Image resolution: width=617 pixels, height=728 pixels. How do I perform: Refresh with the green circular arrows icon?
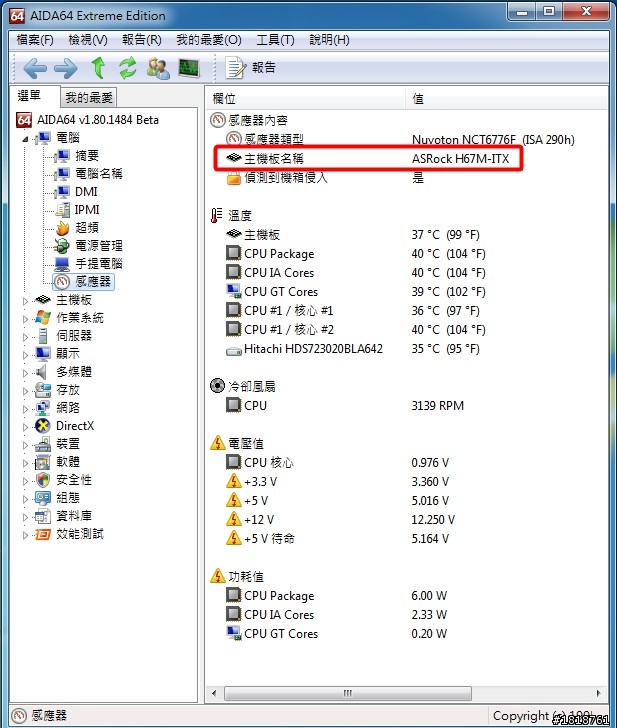[128, 68]
